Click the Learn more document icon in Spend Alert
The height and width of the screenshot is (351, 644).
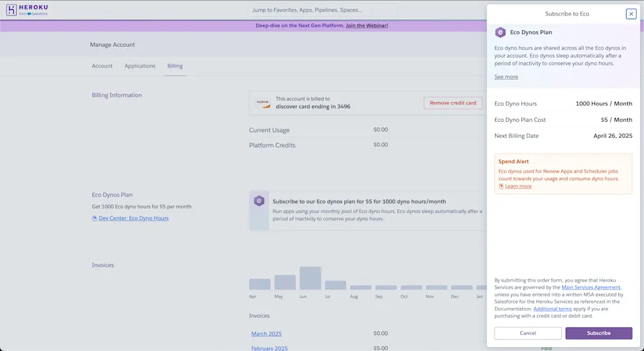(x=501, y=186)
